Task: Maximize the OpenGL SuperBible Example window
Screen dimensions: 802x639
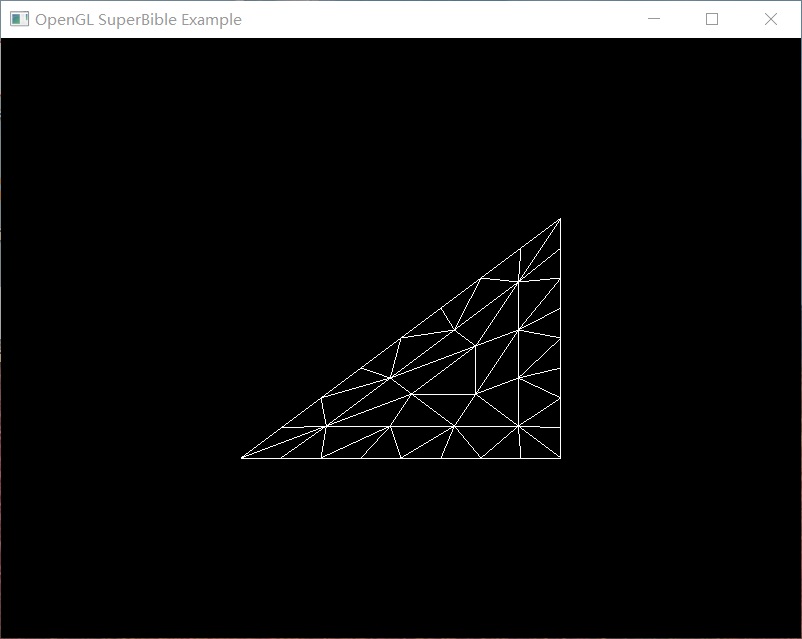Action: pyautogui.click(x=712, y=19)
